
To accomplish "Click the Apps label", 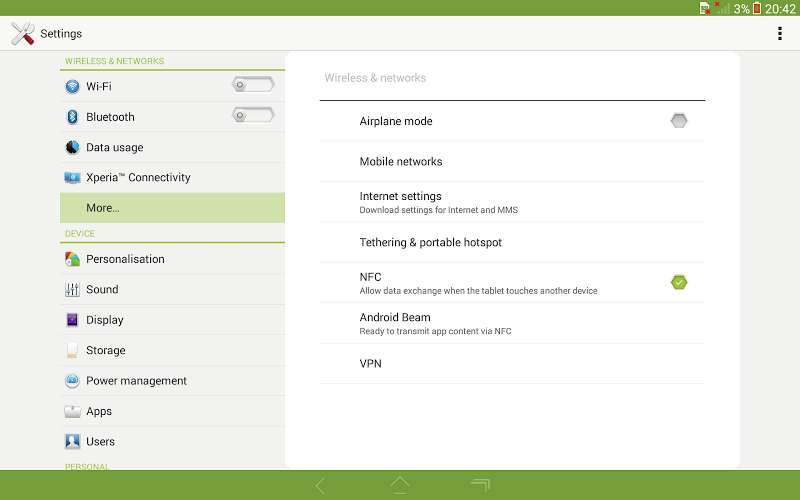I will coord(99,411).
